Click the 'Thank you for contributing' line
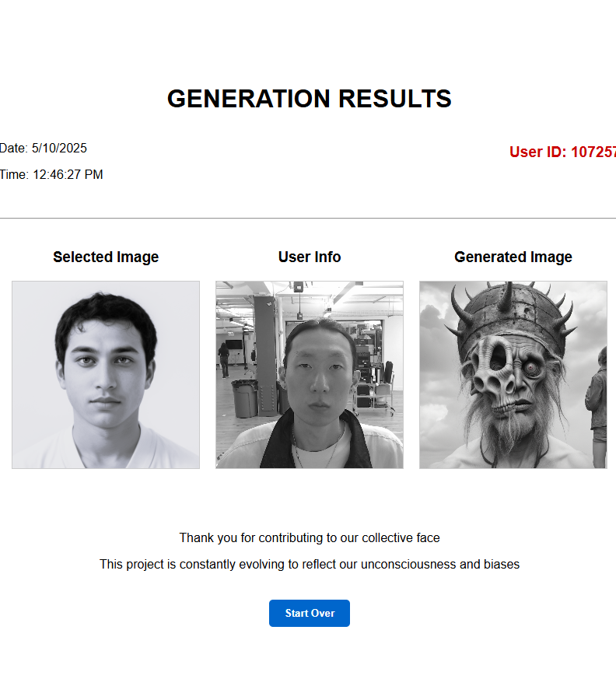616x693 pixels. [x=310, y=538]
